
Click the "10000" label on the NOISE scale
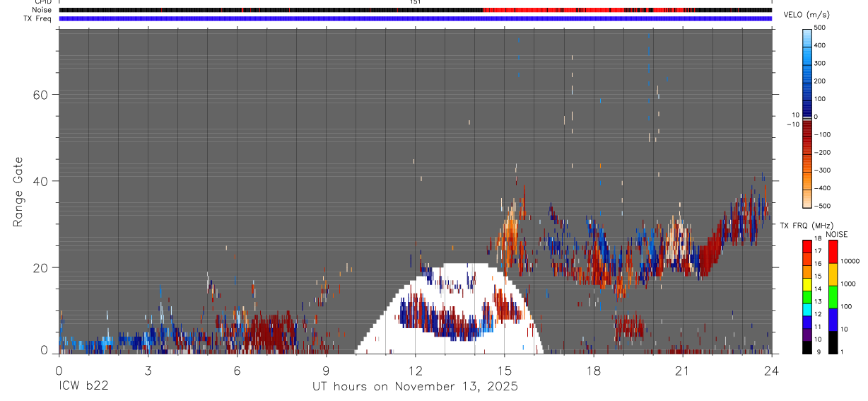point(850,261)
